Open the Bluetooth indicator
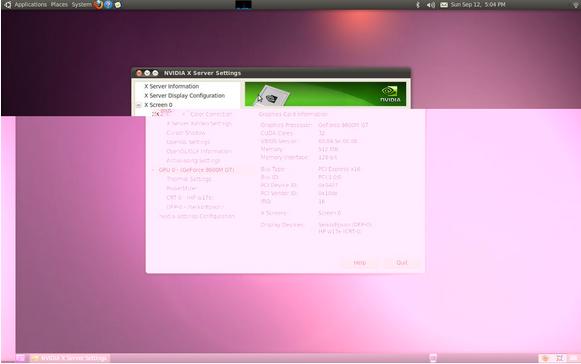 point(418,4)
